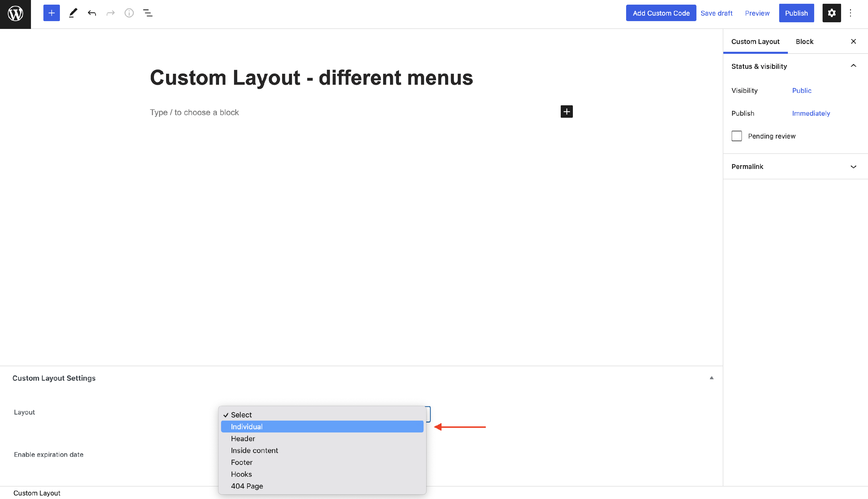868x499 pixels.
Task: Open the block inserter plus button
Action: coord(52,13)
